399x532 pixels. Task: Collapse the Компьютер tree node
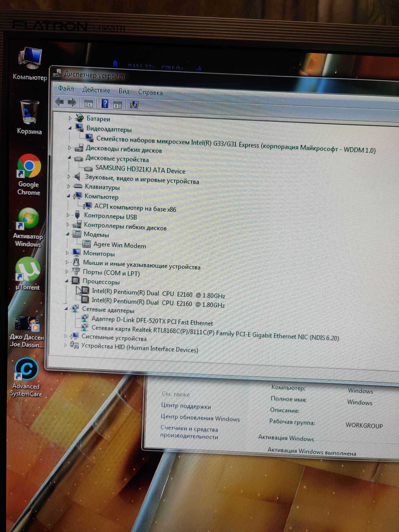click(69, 196)
